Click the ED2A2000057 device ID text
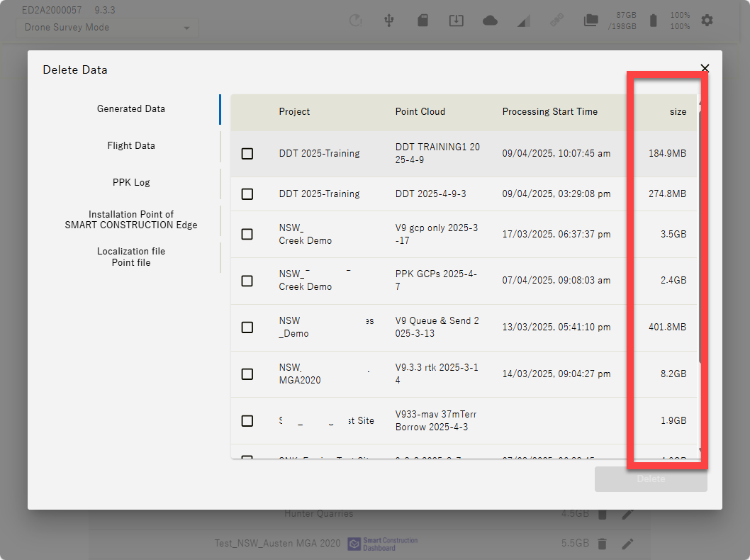The image size is (750, 560). [x=52, y=10]
